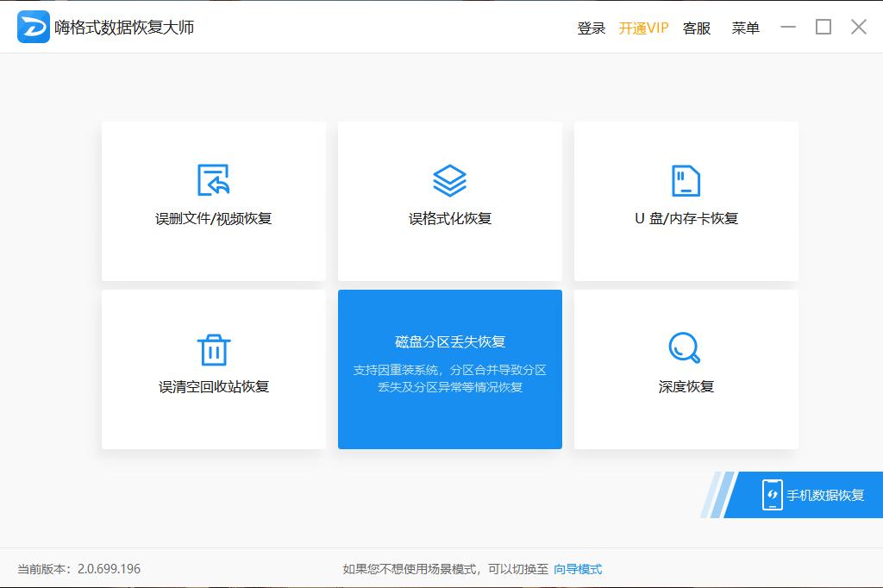Click the 登录 sign-in entry

[592, 28]
